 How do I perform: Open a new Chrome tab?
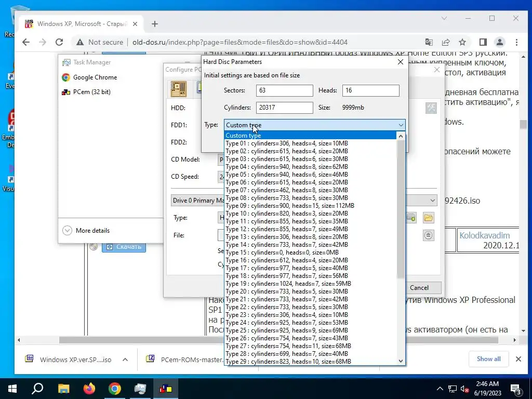[155, 24]
